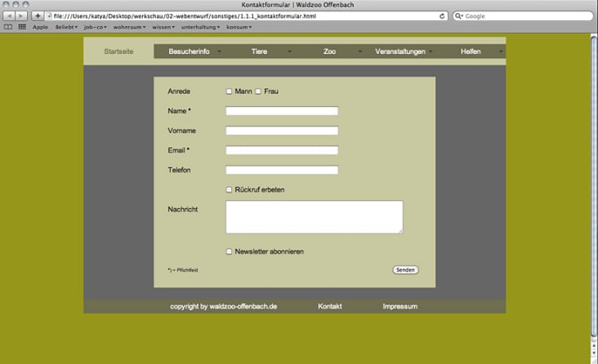Open the Top Sites grid icon

(22, 27)
